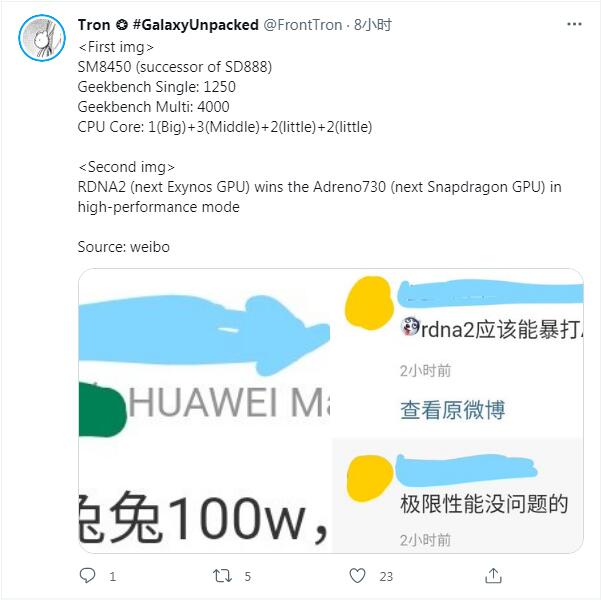
Task: Open Tron's profile avatar picture
Action: [42, 38]
